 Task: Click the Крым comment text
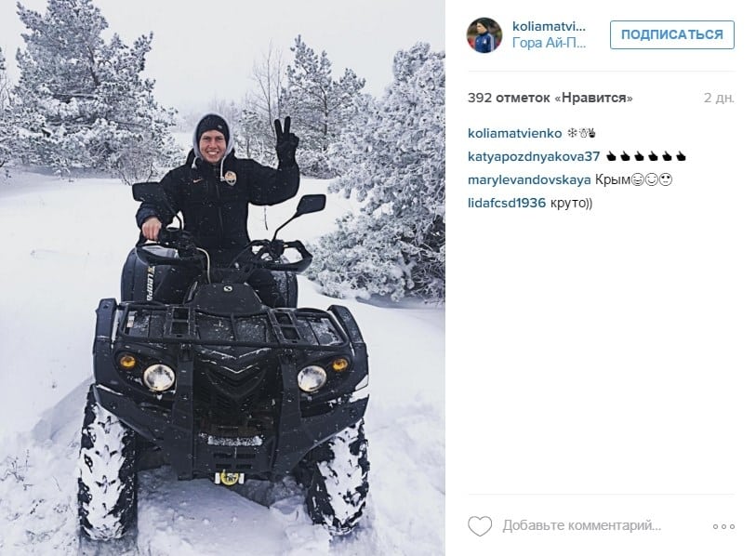613,180
